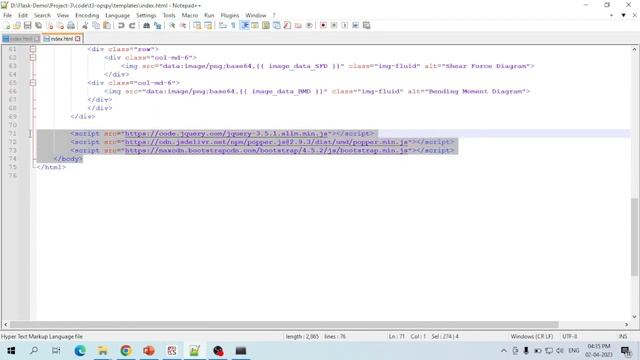Open the tab list dropdown triangle in the menu bar
This screenshot has width=640, height=360.
tap(623, 15)
